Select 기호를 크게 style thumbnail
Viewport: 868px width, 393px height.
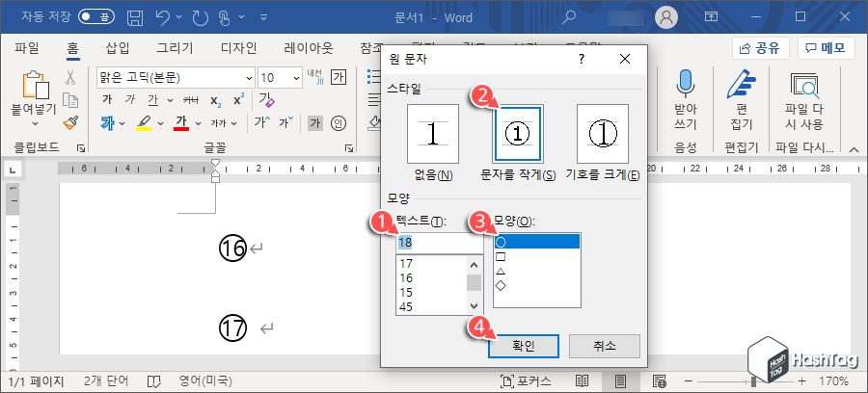(602, 133)
